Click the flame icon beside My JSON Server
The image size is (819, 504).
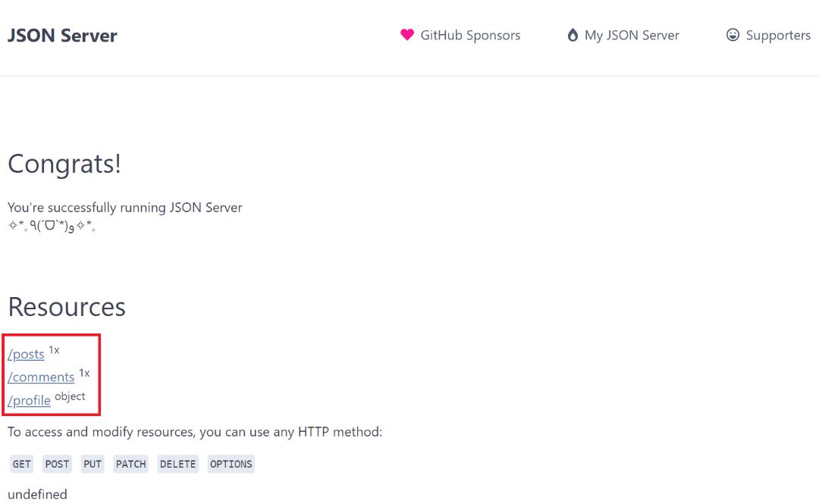573,35
